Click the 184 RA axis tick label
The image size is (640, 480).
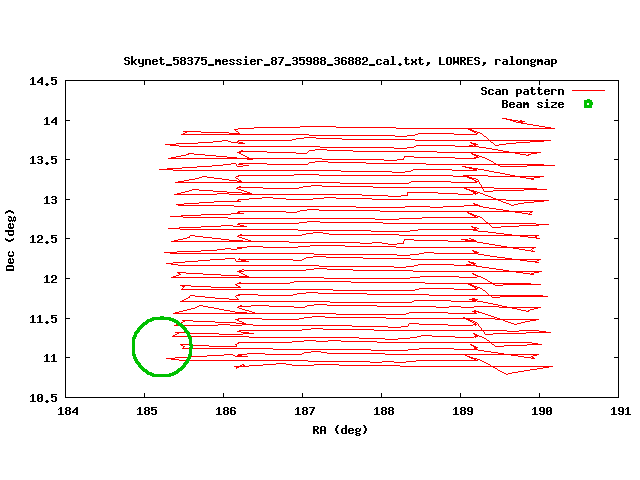[68, 411]
